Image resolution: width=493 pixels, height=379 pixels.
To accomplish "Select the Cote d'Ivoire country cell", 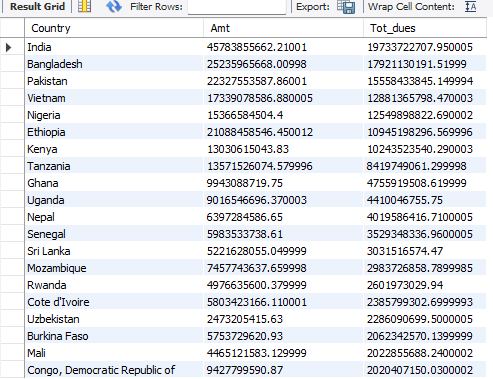I will [114, 302].
